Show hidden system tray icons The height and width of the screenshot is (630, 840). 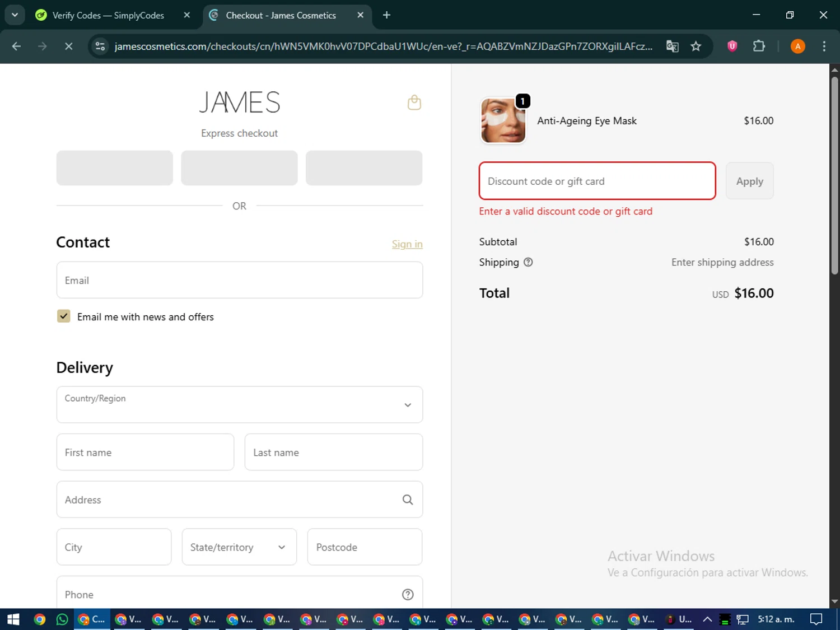click(x=707, y=619)
